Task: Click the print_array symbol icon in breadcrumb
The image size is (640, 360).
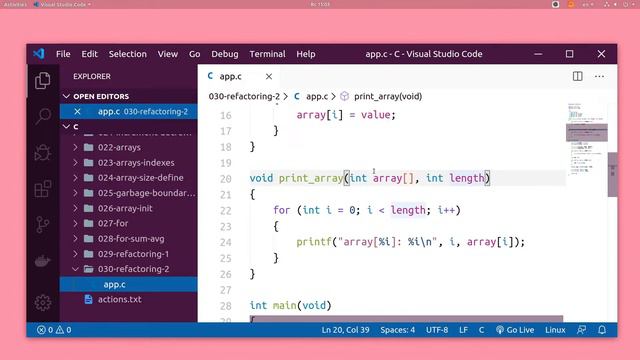Action: click(344, 96)
